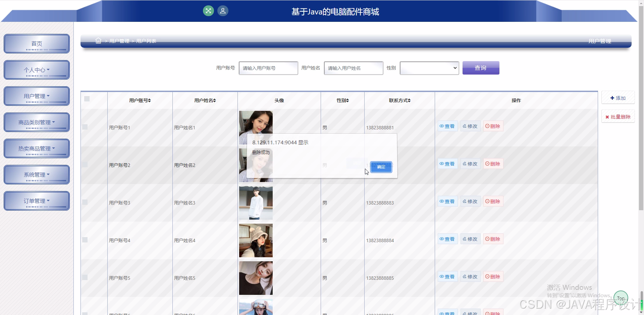View details of 用户账号2

tap(447, 164)
